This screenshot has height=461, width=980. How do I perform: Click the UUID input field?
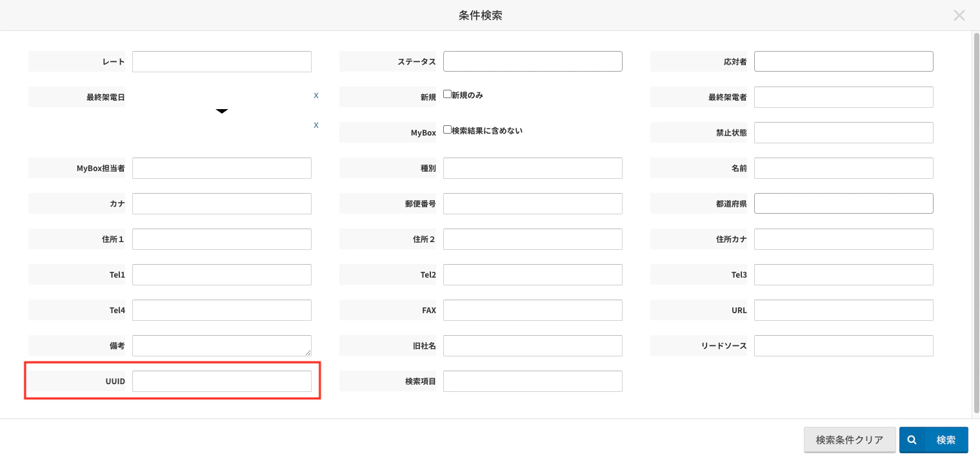click(222, 381)
